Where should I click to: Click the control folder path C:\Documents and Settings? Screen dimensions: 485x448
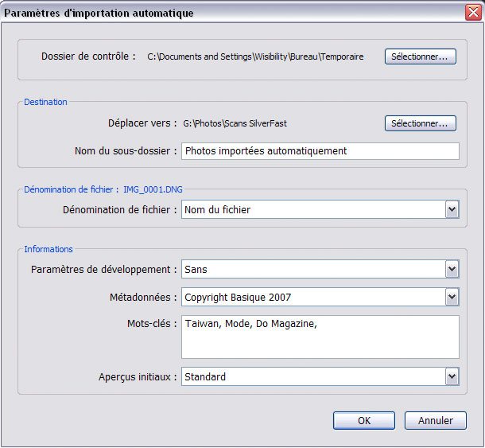[x=255, y=56]
